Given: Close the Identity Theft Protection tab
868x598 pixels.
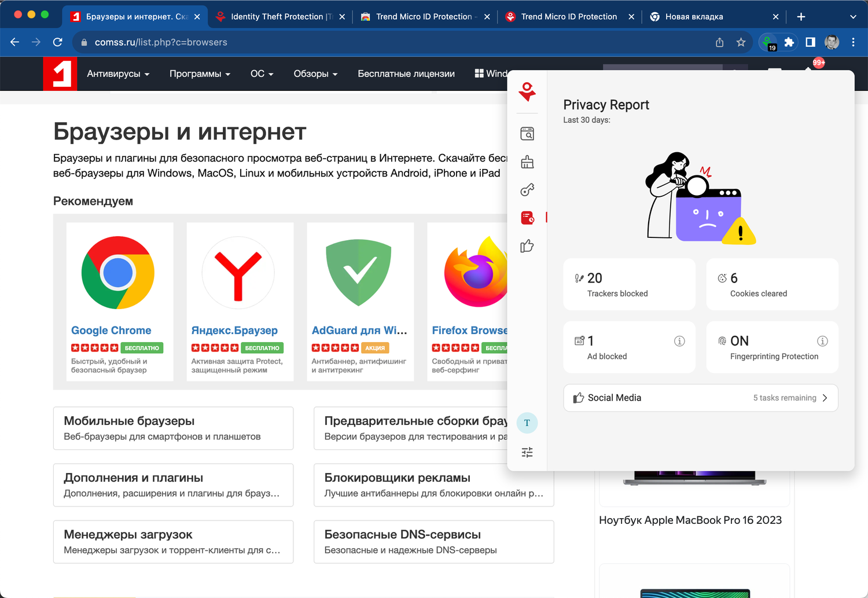Looking at the screenshot, I should [x=342, y=17].
